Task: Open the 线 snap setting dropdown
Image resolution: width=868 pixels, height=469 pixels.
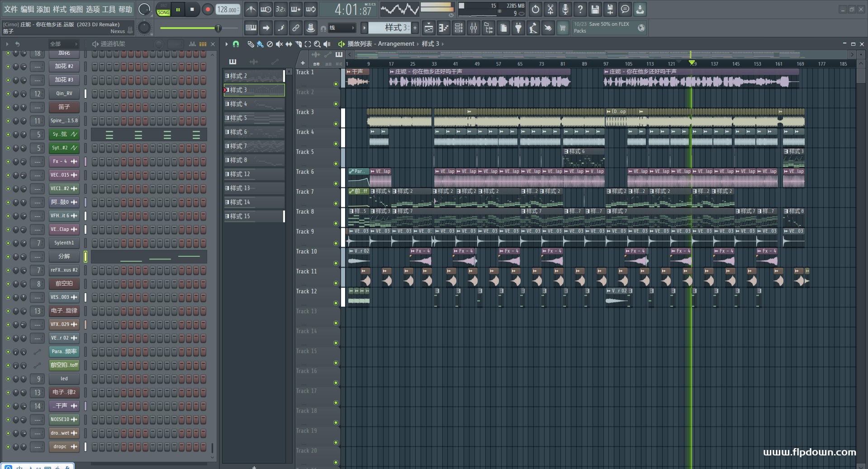Action: [342, 28]
